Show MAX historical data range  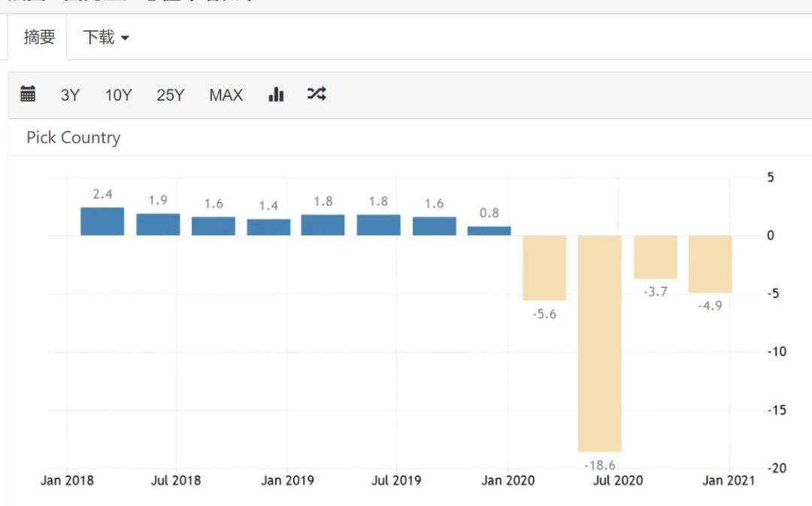(x=226, y=95)
